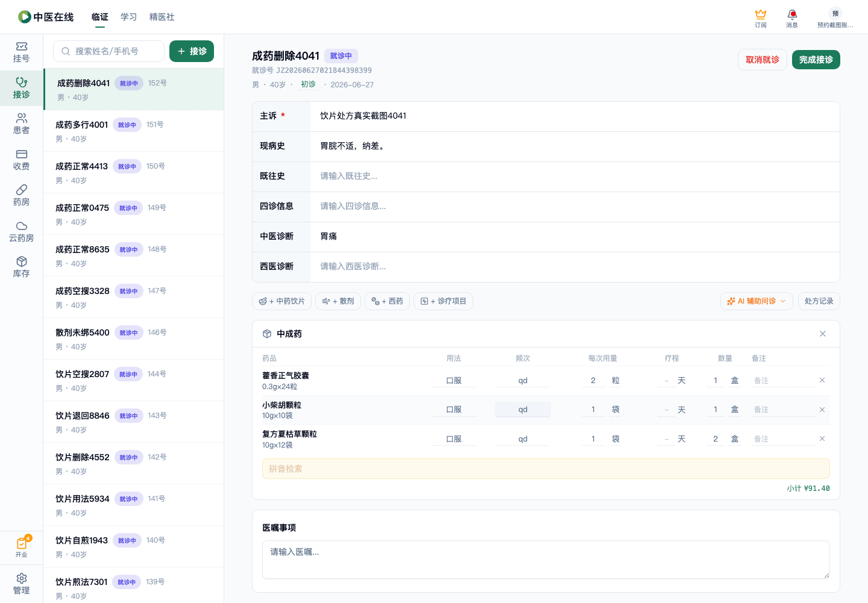Edit the 备注 field for 小柴胡颗粒
Screen dimensions: 868x603
pos(782,410)
